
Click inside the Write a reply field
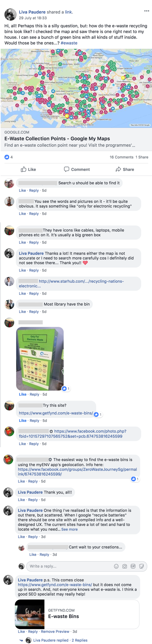(69, 566)
